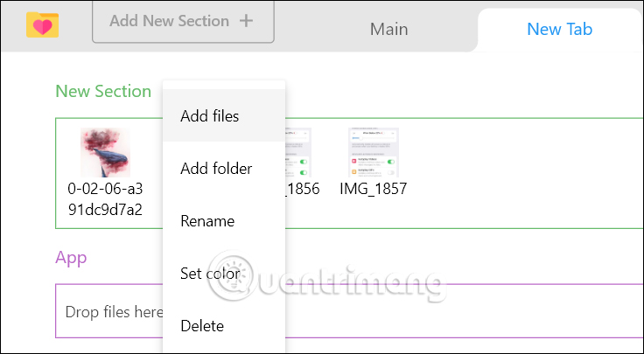Select the New Tab tab
The width and height of the screenshot is (644, 354).
pos(559,29)
